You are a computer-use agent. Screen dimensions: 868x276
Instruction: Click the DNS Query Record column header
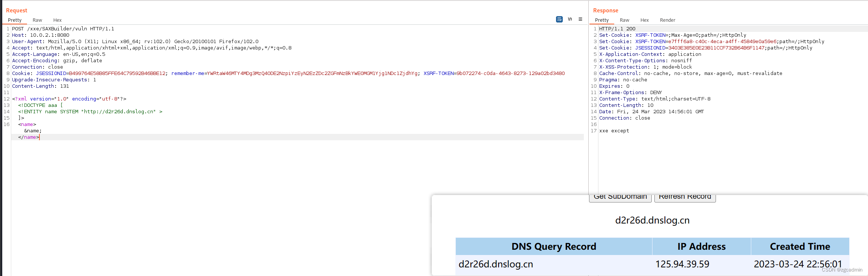pos(554,246)
